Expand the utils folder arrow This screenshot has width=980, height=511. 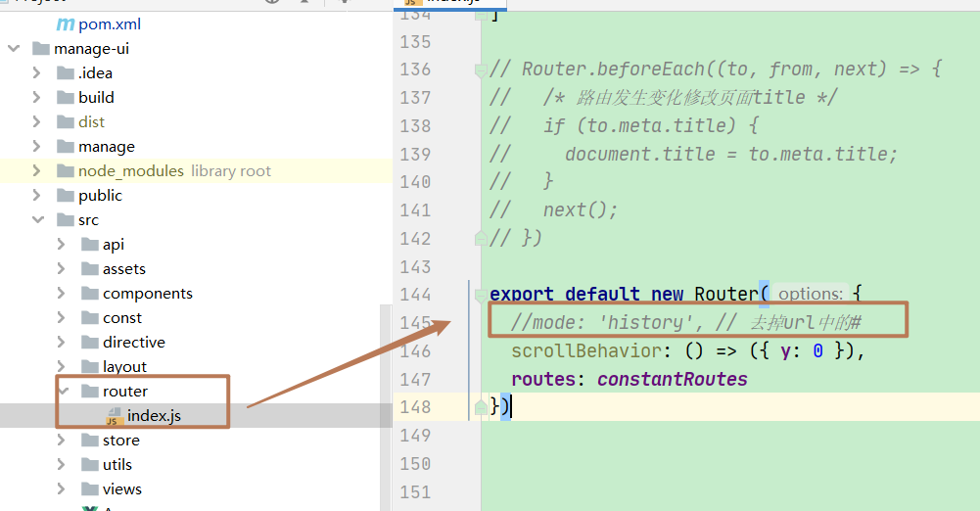(62, 464)
